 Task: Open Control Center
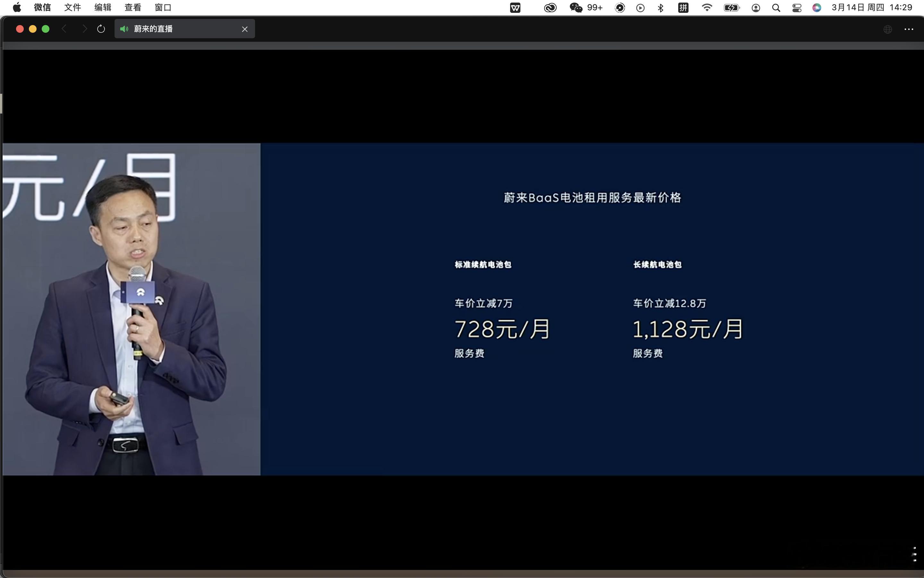pos(797,8)
